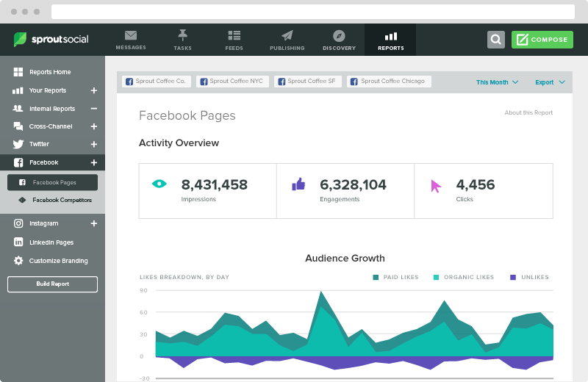Click the Facebook Competitors diamond icon

coord(22,200)
